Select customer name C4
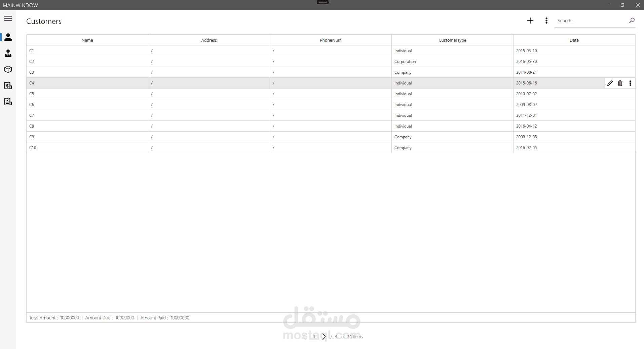 pyautogui.click(x=32, y=83)
